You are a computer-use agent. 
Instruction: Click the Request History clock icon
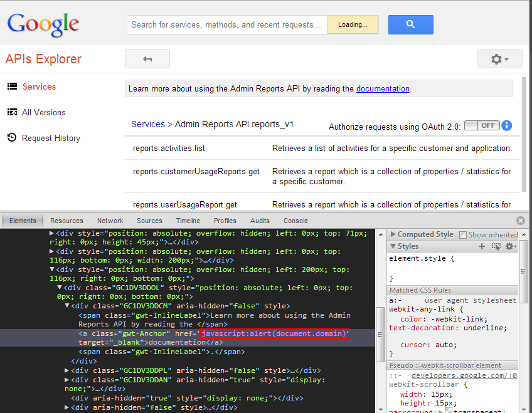(x=12, y=137)
